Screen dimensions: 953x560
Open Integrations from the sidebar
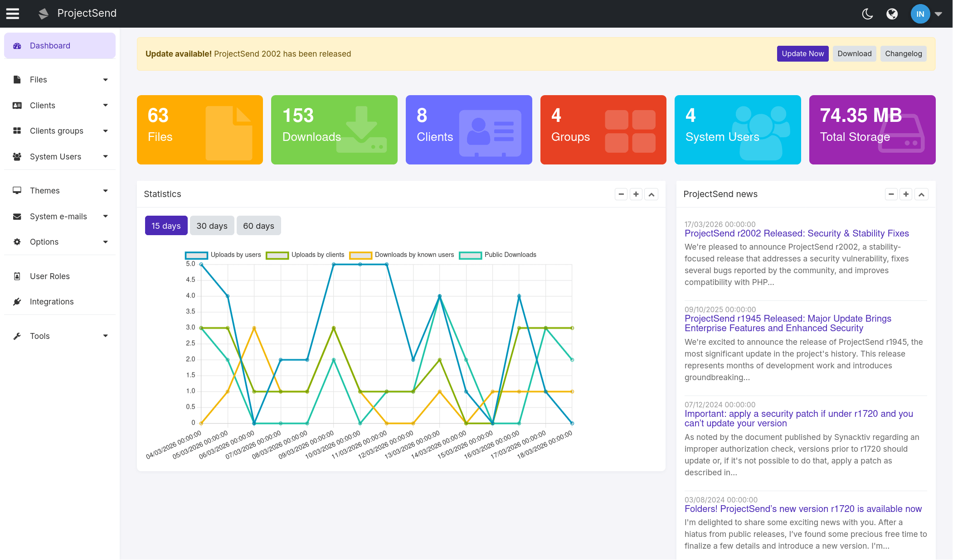point(52,302)
